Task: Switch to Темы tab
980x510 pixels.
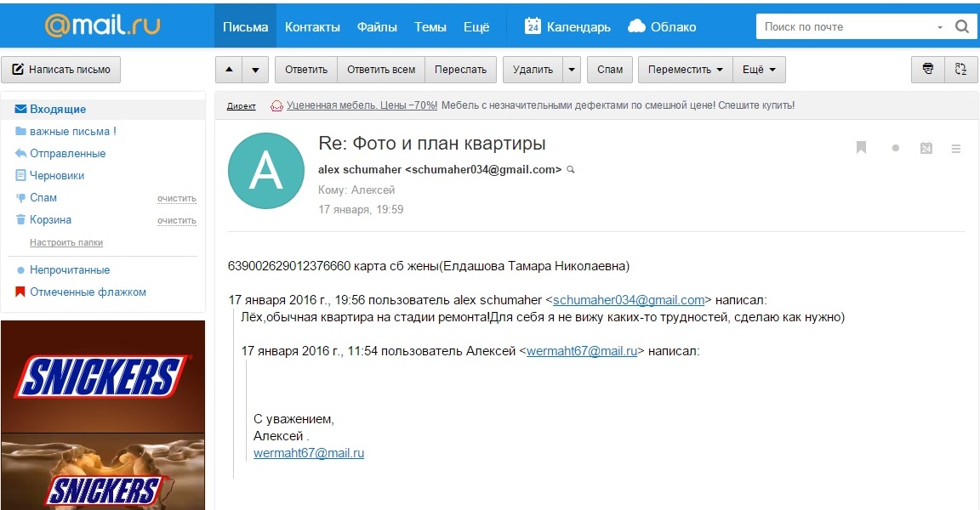Action: (x=430, y=27)
